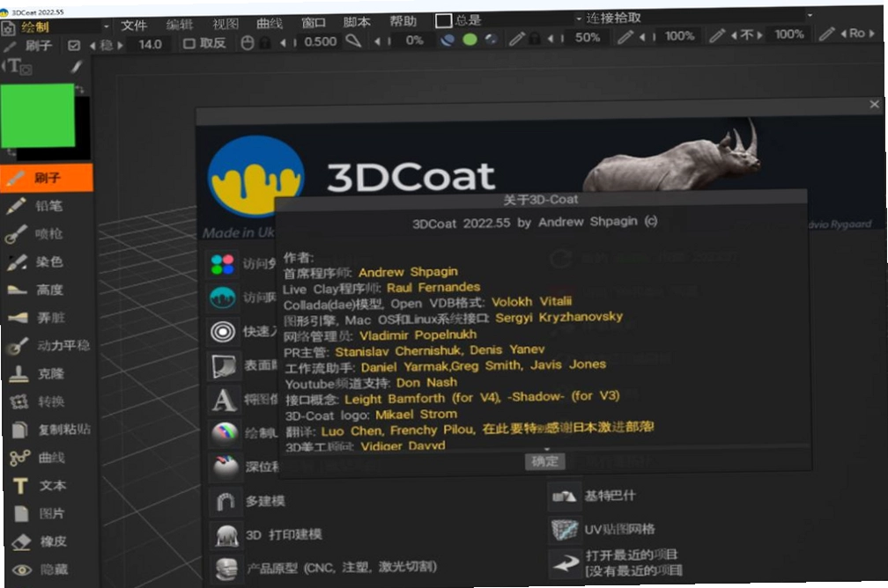Click the right arrow beside 稳
Viewport: 888px width, 588px height.
pyautogui.click(x=120, y=45)
